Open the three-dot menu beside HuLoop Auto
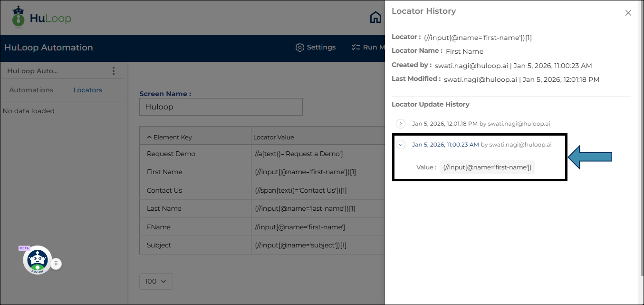The height and width of the screenshot is (305, 644). pyautogui.click(x=113, y=71)
